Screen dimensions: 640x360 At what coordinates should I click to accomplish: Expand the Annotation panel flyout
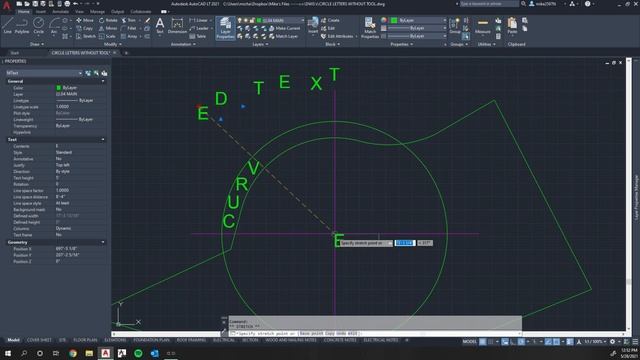pyautogui.click(x=182, y=44)
